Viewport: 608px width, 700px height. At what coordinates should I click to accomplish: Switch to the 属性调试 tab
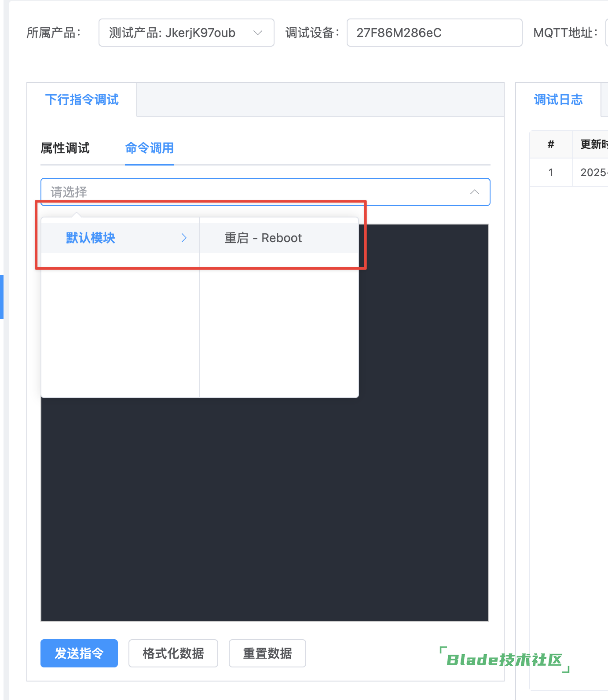65,148
